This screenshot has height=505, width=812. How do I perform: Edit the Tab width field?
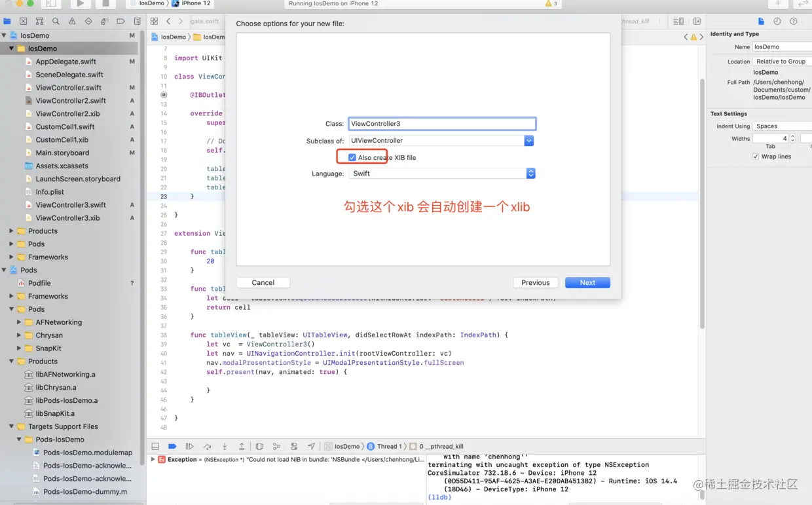coord(771,138)
